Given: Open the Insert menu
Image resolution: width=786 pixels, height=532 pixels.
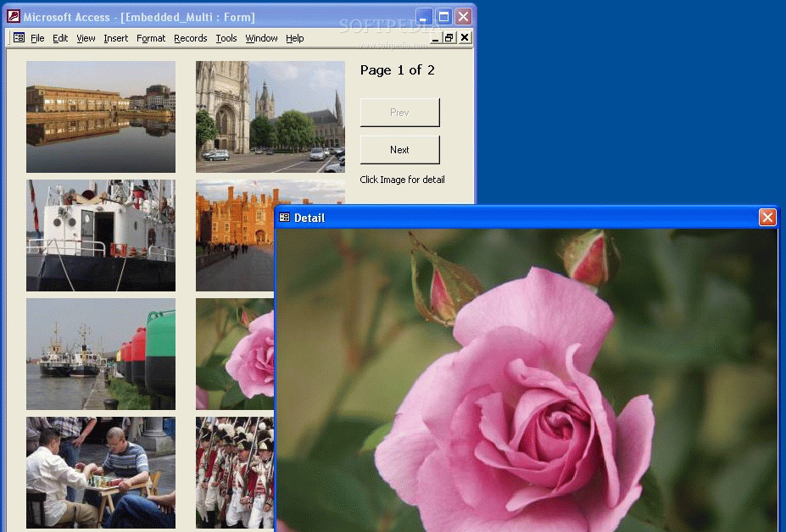Looking at the screenshot, I should 116,38.
